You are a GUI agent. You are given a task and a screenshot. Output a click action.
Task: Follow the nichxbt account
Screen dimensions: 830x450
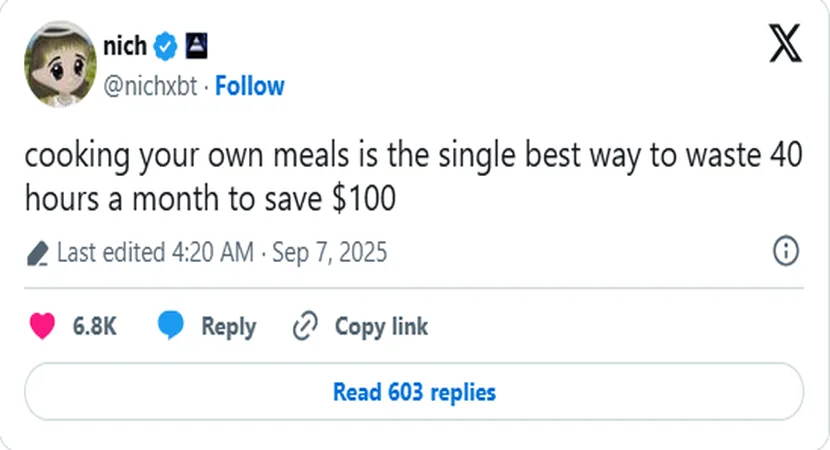[x=249, y=86]
